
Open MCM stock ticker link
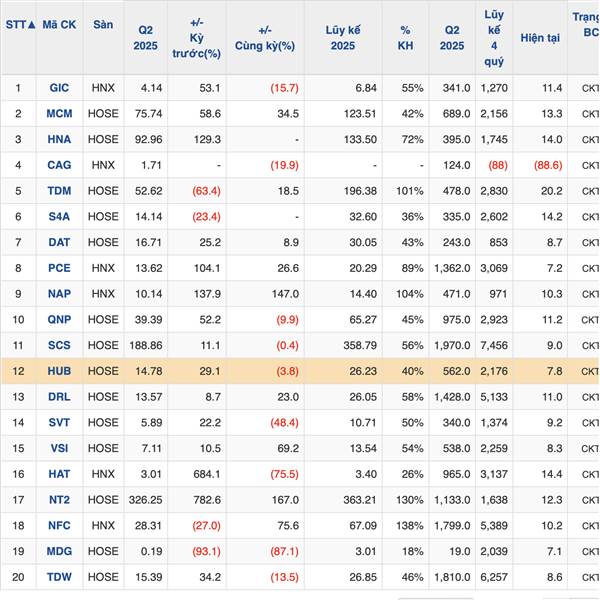click(59, 114)
